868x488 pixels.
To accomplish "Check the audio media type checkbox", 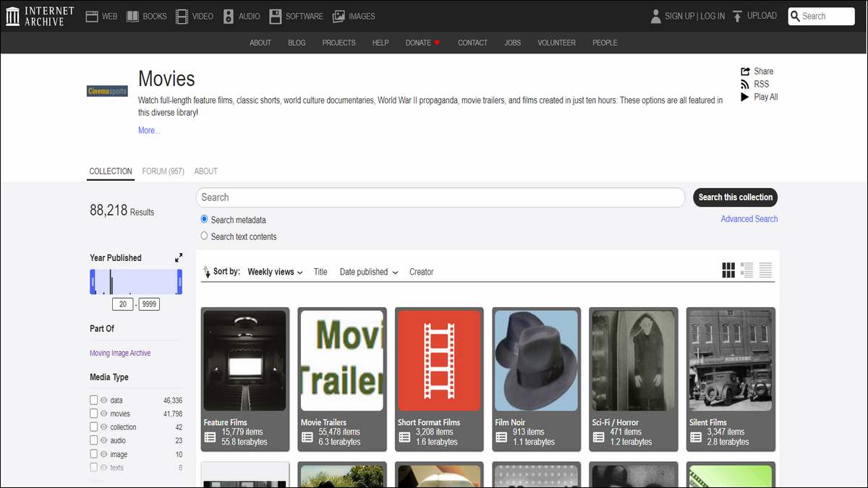I will (x=93, y=440).
